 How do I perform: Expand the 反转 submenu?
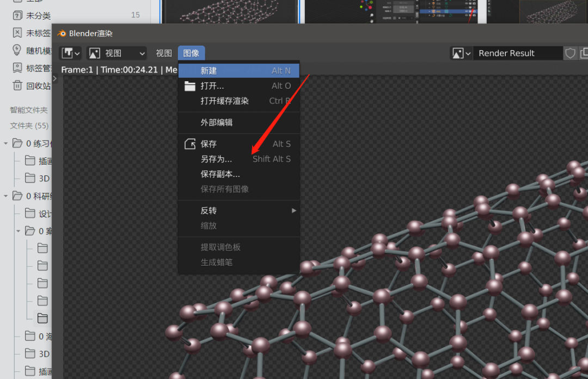coord(239,211)
